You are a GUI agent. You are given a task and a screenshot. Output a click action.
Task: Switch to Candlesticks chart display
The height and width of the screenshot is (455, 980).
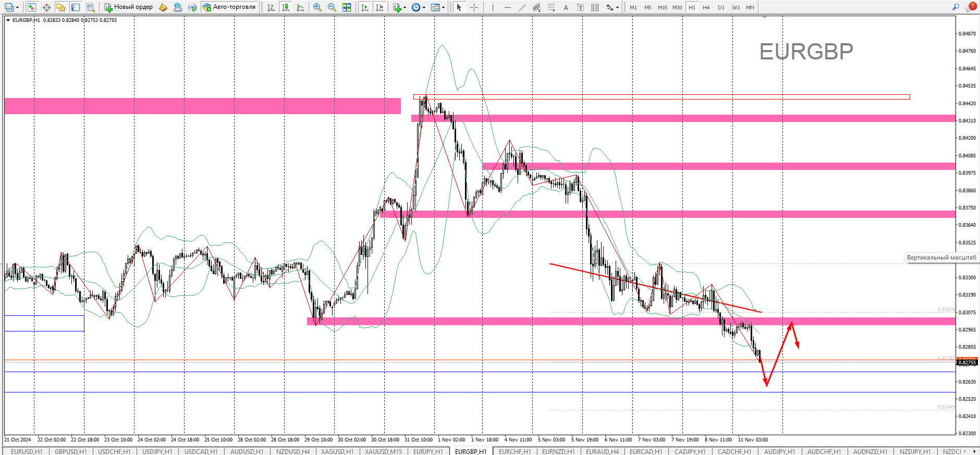(286, 7)
